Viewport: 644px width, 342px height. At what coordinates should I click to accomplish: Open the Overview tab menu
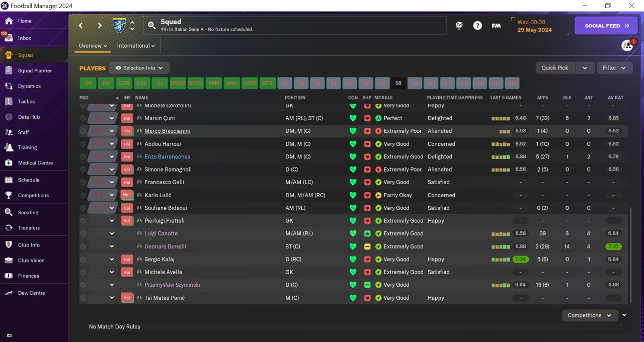(x=93, y=46)
